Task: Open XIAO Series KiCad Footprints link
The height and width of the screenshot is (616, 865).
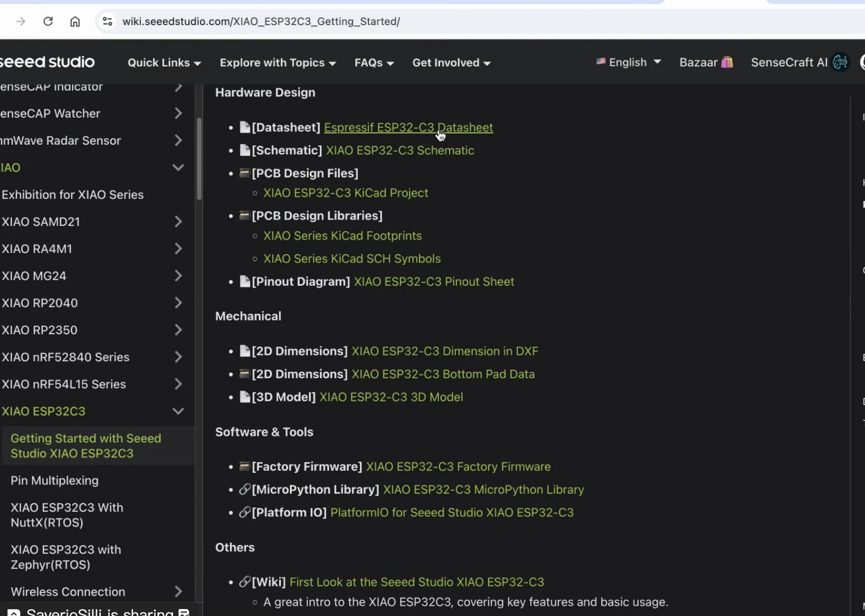Action: pyautogui.click(x=342, y=236)
